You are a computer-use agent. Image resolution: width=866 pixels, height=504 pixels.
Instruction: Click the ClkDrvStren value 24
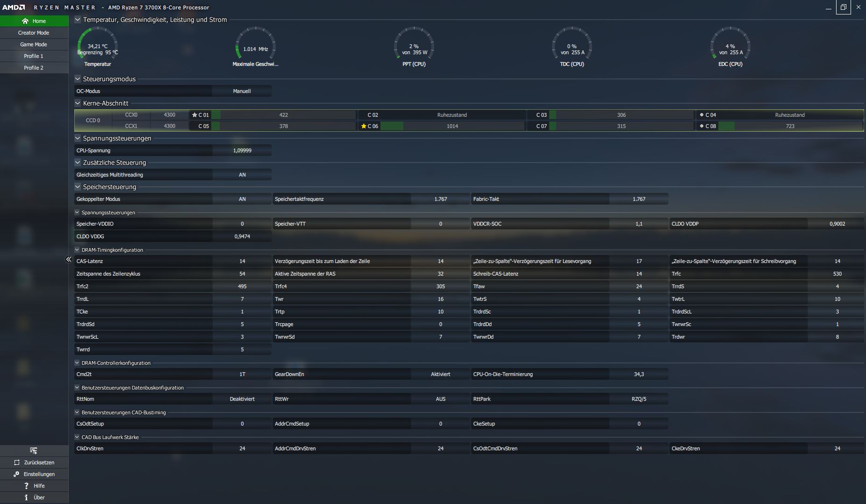point(242,448)
